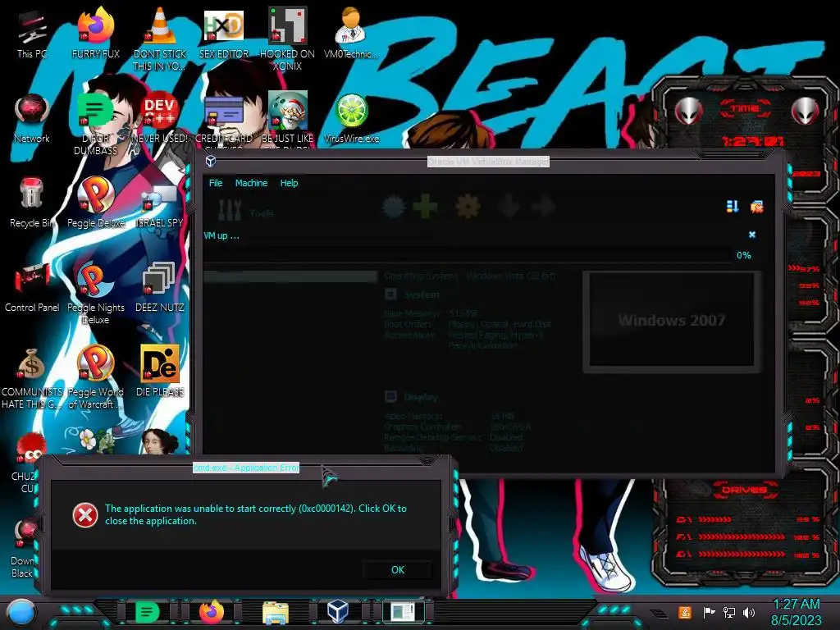Select the VirusWire.exe lime desktop icon
Image resolution: width=840 pixels, height=630 pixels.
coord(351,119)
